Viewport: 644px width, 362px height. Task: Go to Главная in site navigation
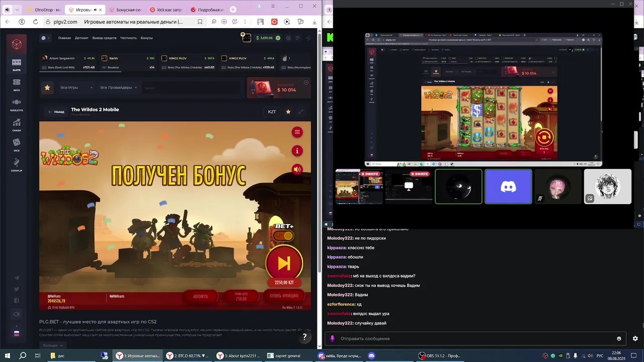tap(64, 38)
